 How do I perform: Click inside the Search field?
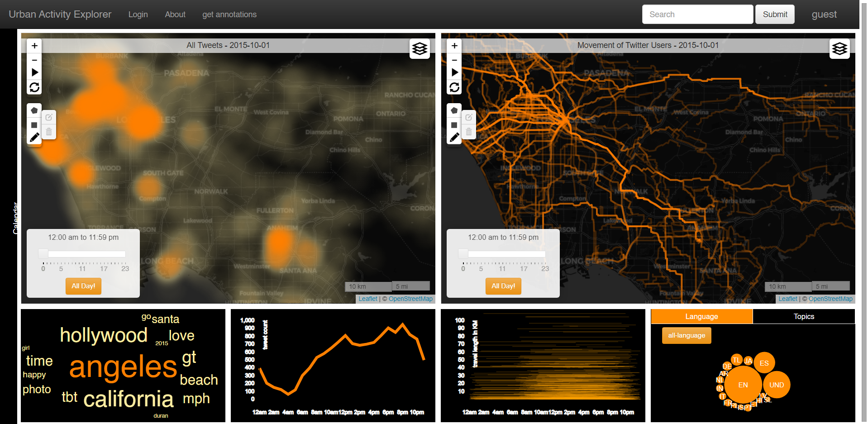click(x=697, y=14)
